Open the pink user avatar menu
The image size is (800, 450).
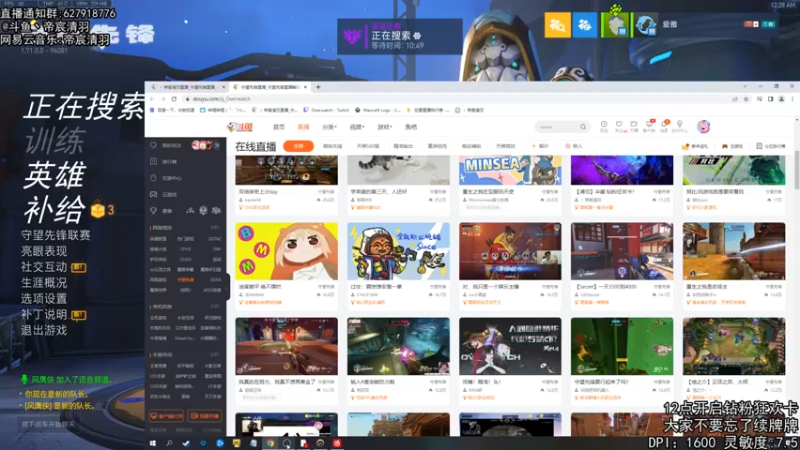click(704, 127)
